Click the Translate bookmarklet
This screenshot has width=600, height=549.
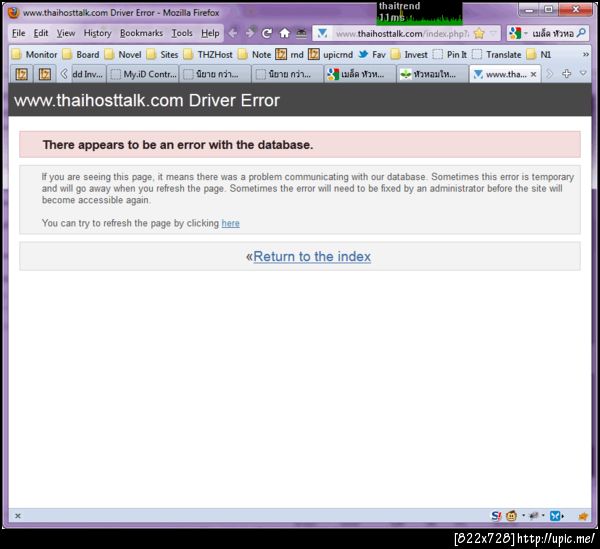(x=497, y=55)
